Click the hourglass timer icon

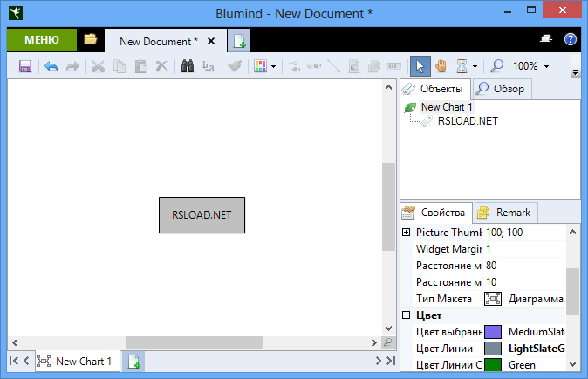click(462, 66)
